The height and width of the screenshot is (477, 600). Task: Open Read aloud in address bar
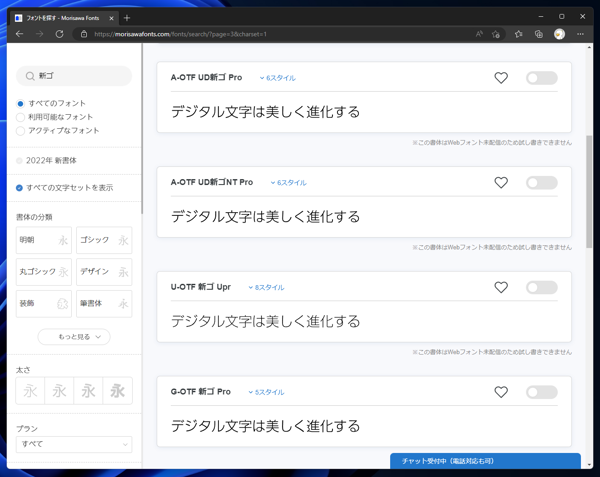tap(479, 34)
